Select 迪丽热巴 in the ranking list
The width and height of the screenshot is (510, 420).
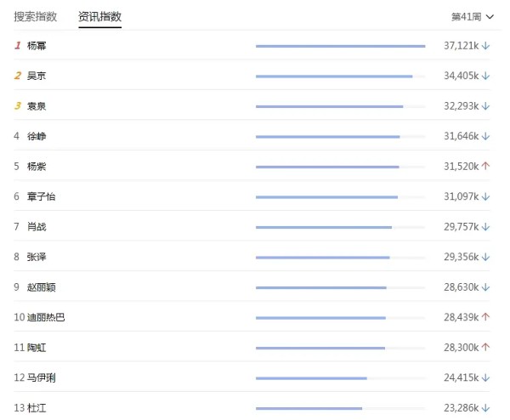click(46, 317)
